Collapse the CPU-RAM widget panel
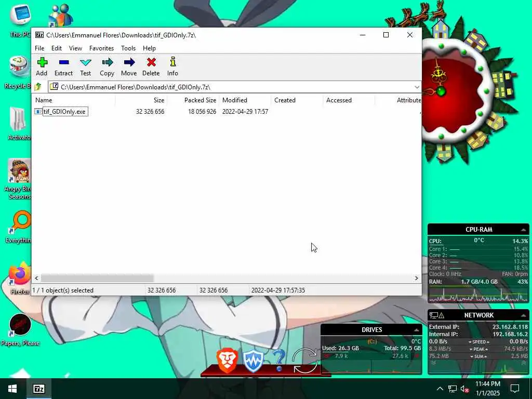 (523, 230)
